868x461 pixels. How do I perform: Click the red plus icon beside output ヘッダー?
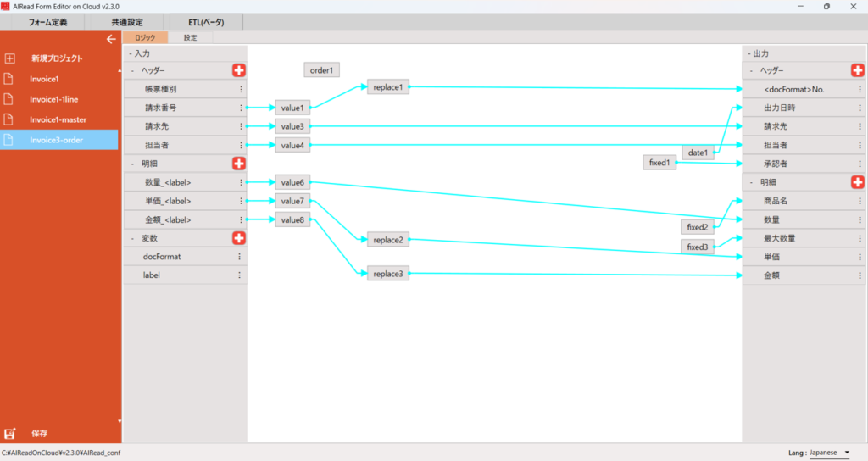(857, 70)
